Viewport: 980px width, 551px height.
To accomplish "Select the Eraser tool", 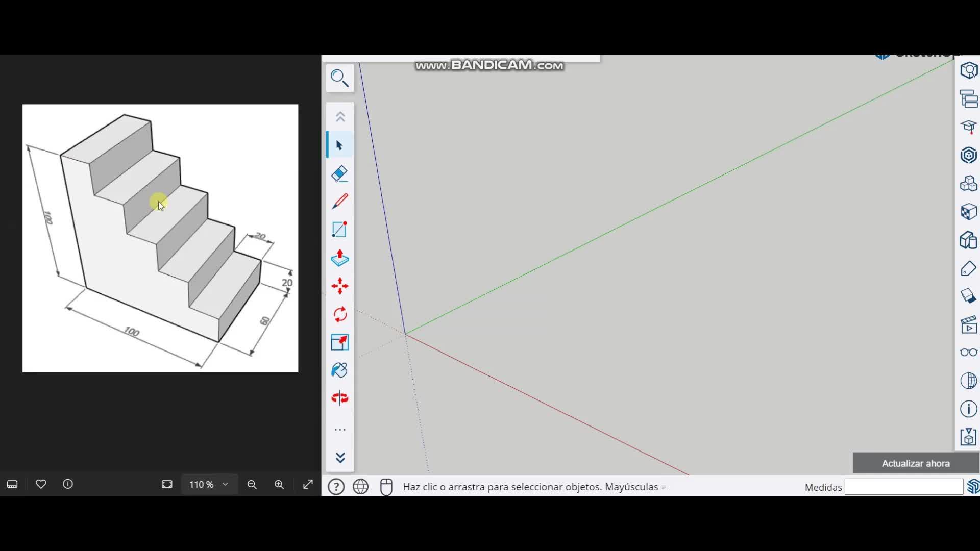I will 339,174.
